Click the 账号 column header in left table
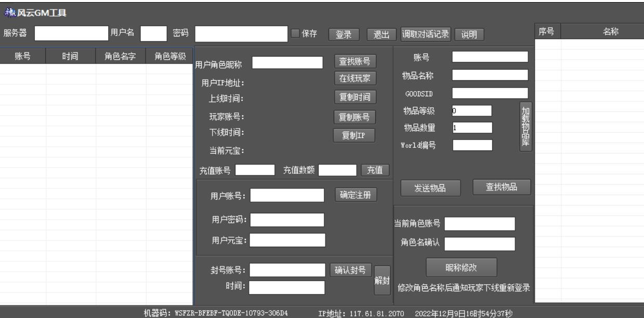 23,57
